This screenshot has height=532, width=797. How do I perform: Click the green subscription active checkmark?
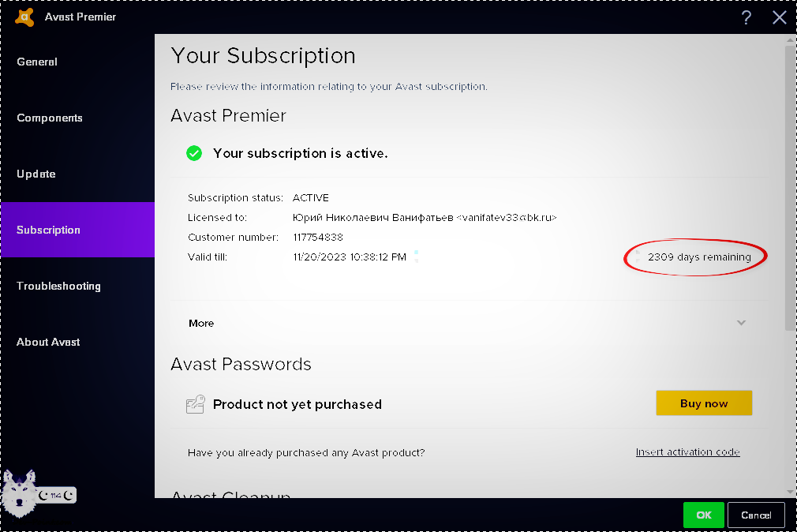194,153
